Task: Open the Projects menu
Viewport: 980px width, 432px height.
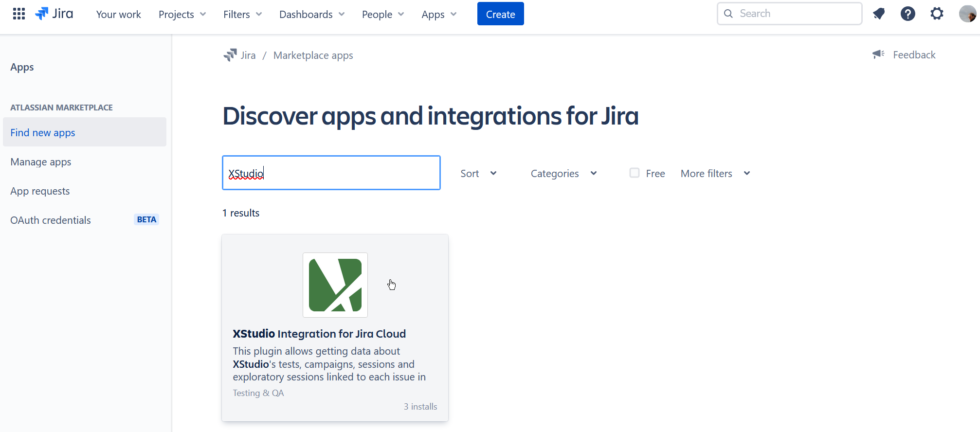Action: coord(182,14)
